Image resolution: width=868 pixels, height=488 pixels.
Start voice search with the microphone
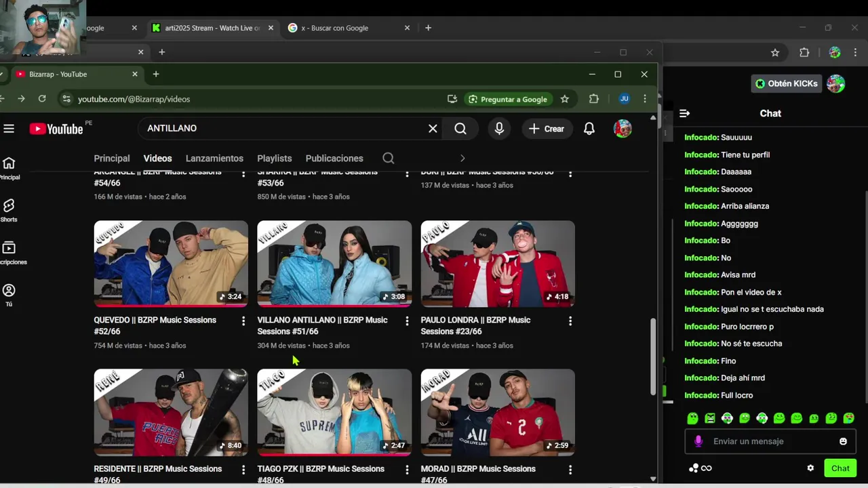tap(499, 129)
